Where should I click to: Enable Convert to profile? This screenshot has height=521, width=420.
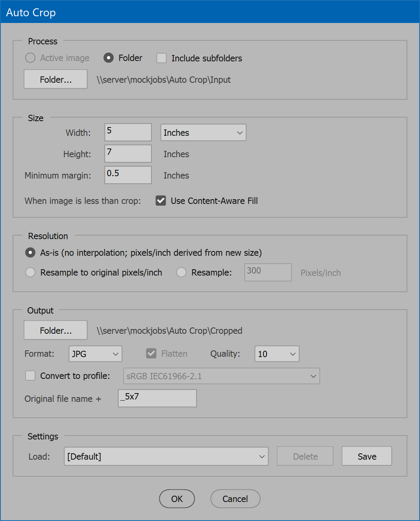coord(30,375)
